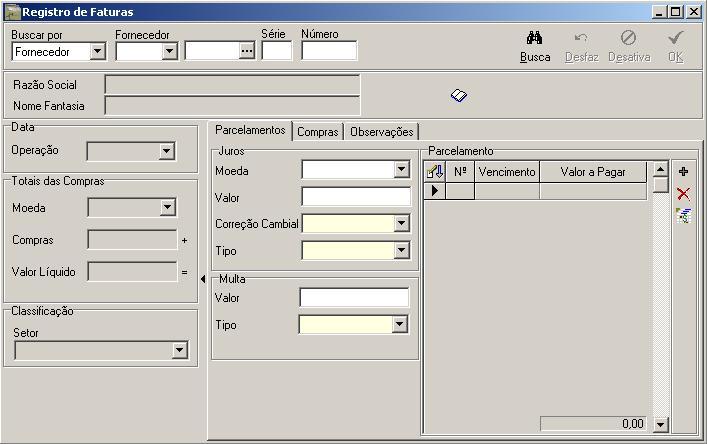
Task: Open the Operação dropdown
Action: (166, 151)
